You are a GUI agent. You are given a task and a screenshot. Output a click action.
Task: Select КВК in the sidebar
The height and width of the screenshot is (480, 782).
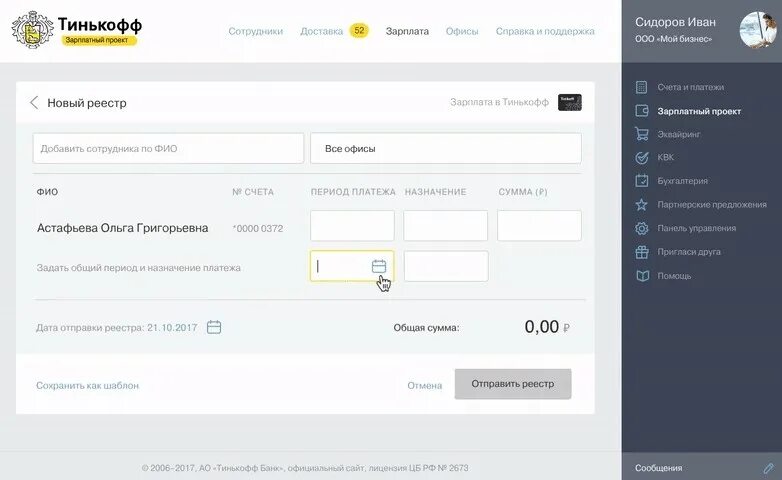tap(666, 158)
